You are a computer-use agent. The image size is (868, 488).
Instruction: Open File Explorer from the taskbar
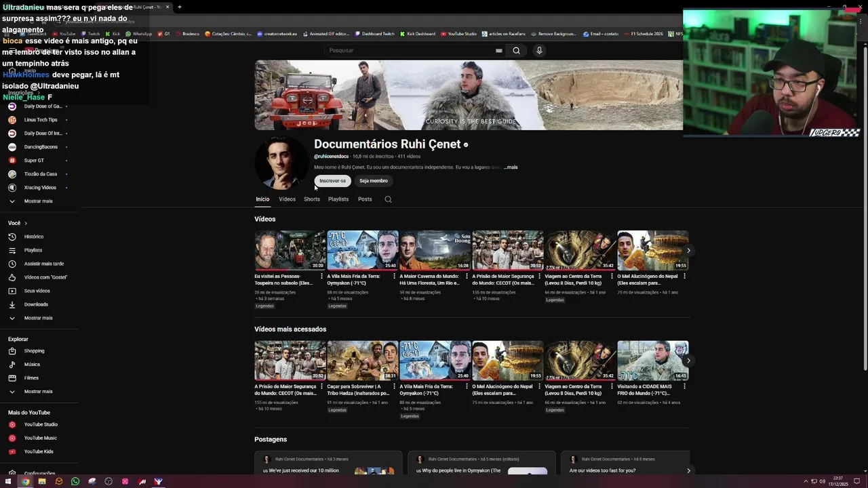tap(42, 481)
